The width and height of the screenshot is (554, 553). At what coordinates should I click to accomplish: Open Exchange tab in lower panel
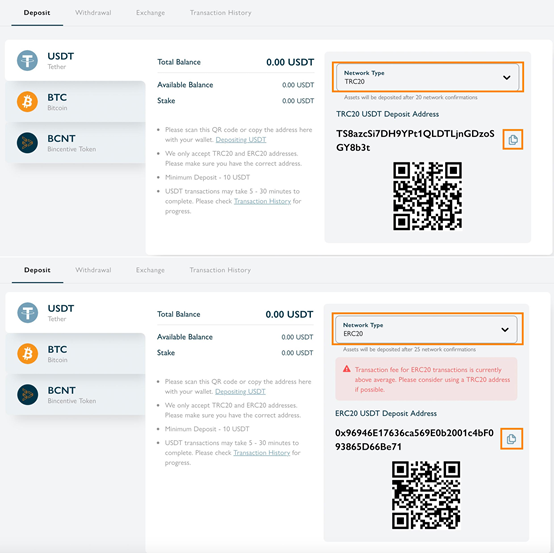[x=151, y=270]
